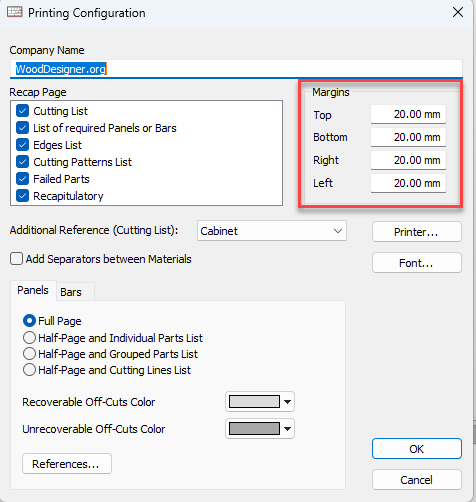The image size is (476, 502).
Task: Open the Printer settings button
Action: click(x=417, y=232)
